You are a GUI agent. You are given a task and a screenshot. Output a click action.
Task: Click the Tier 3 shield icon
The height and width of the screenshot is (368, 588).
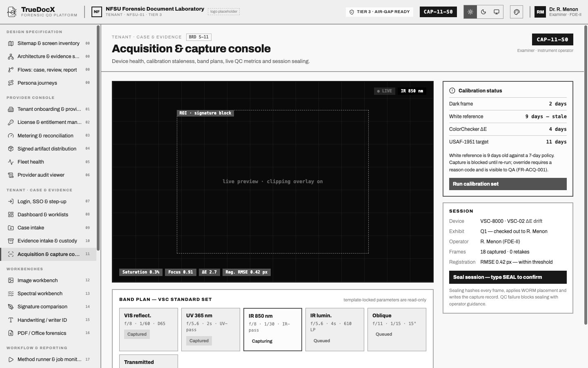pyautogui.click(x=352, y=12)
